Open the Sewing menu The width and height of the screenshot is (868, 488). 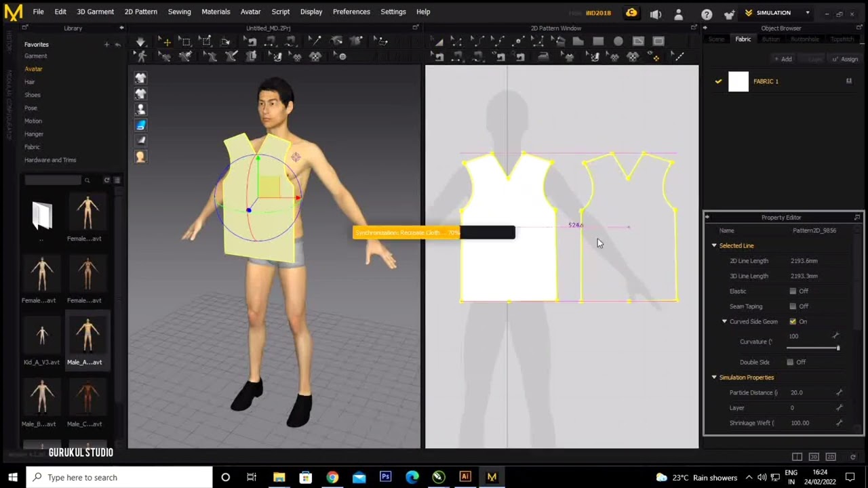point(179,12)
